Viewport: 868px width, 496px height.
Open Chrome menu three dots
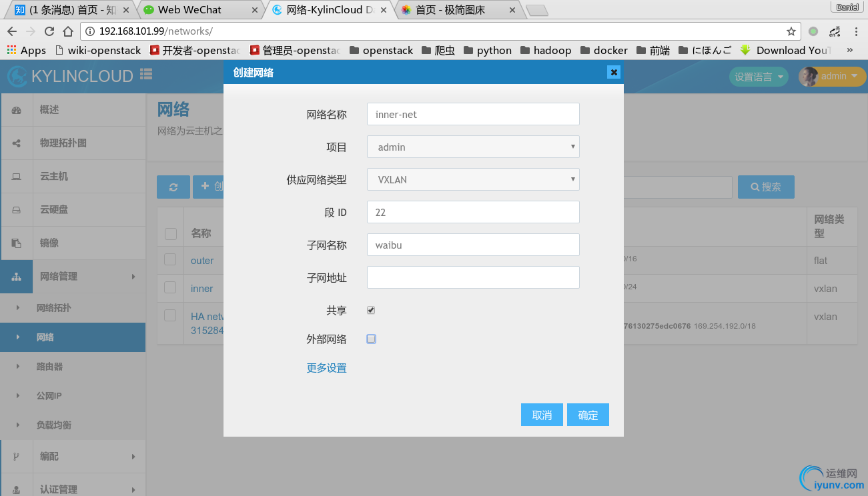856,31
